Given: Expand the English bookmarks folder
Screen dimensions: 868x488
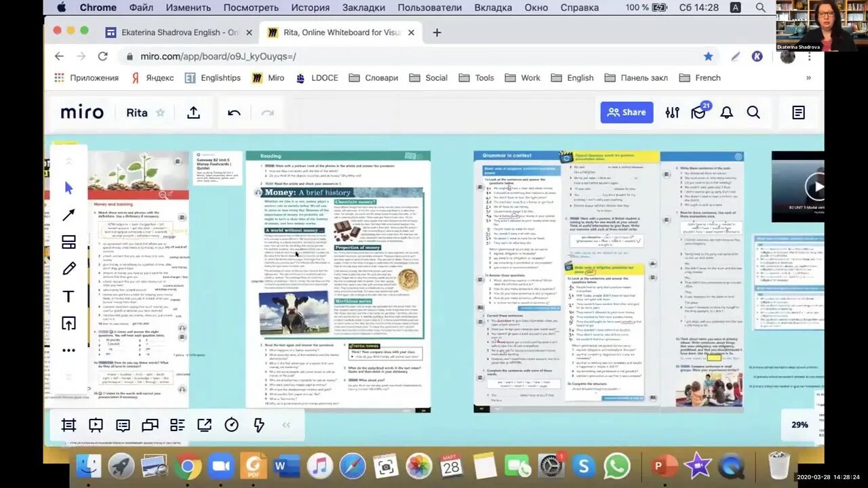Looking at the screenshot, I should point(572,78).
